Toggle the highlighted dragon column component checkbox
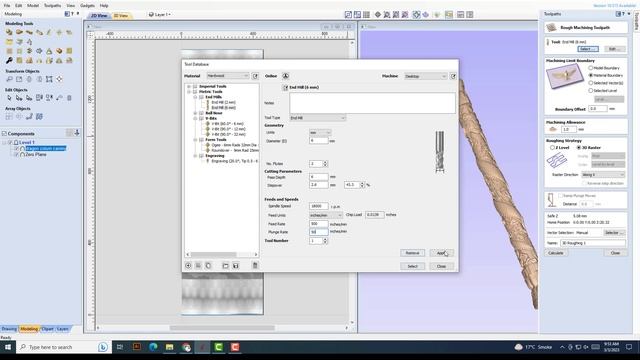This screenshot has height=360, width=640. (17, 149)
